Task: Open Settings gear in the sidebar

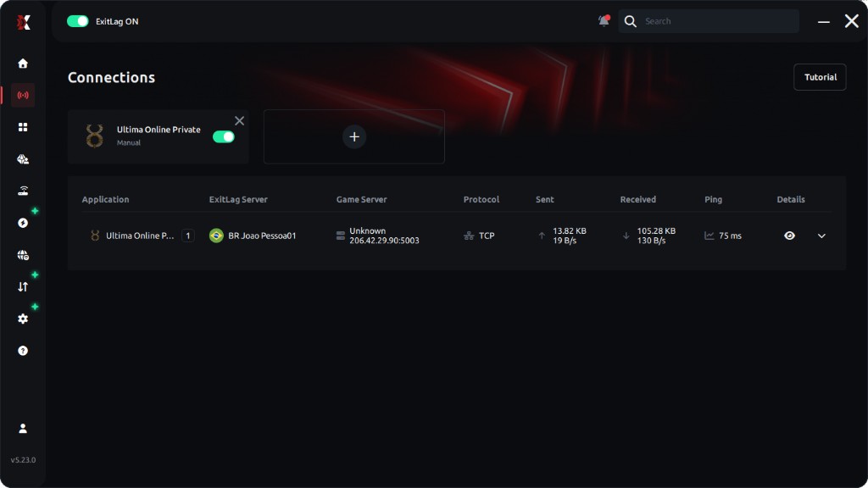Action: pyautogui.click(x=23, y=319)
